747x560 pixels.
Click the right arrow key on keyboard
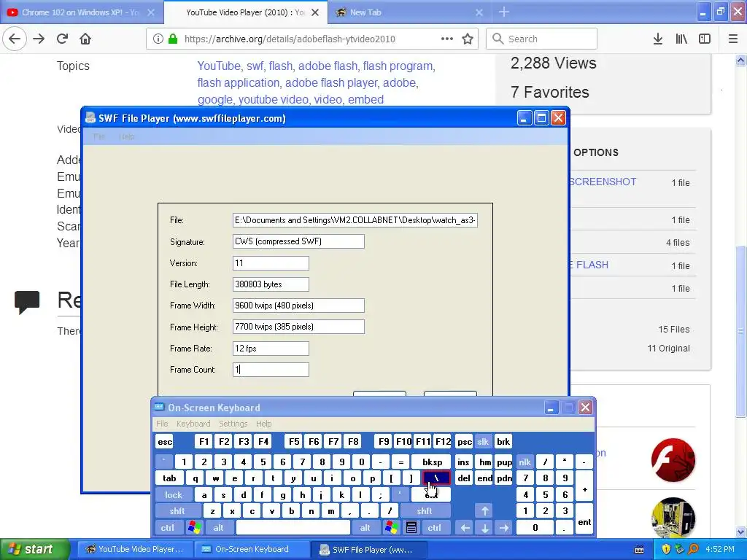point(504,528)
